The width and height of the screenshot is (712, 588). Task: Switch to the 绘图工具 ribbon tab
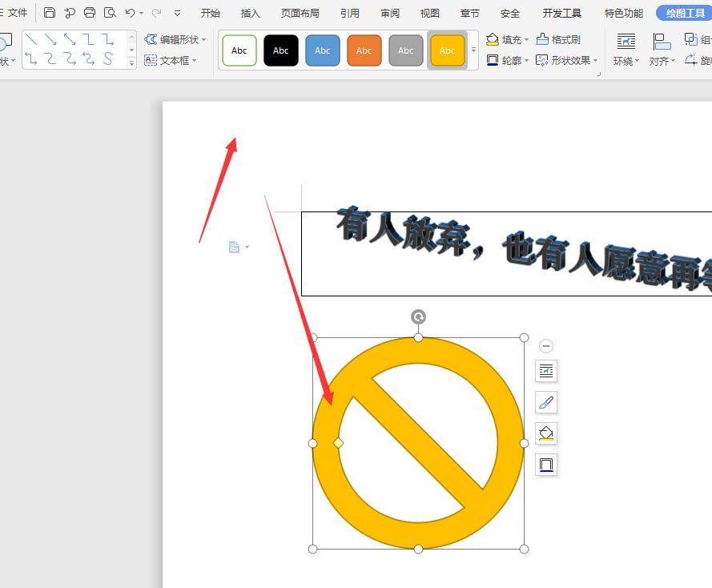click(x=683, y=13)
